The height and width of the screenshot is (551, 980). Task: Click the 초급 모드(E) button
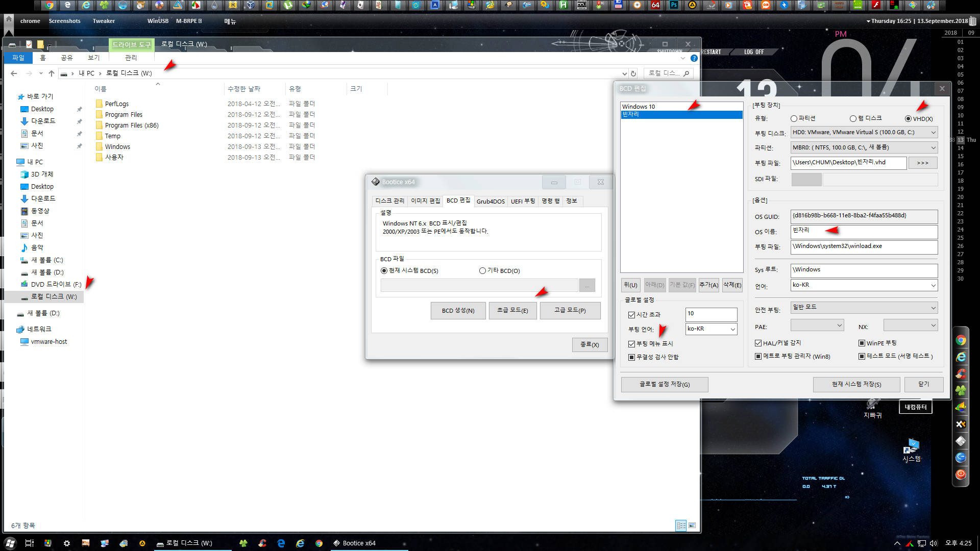(512, 311)
